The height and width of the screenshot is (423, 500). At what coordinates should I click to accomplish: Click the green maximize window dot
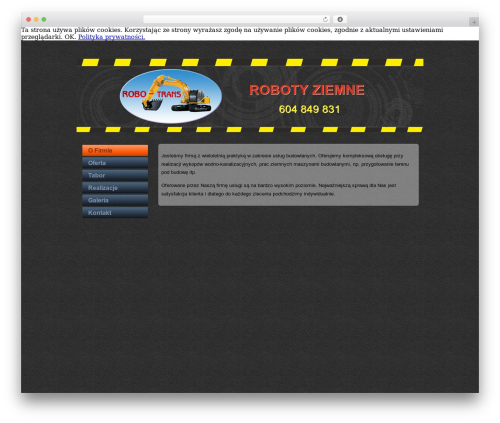click(x=44, y=19)
